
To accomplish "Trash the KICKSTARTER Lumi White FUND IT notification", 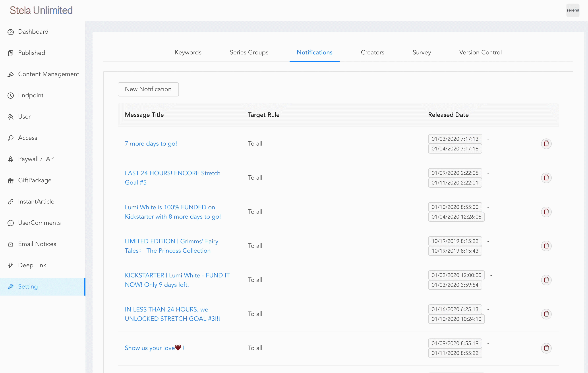I will coord(546,280).
